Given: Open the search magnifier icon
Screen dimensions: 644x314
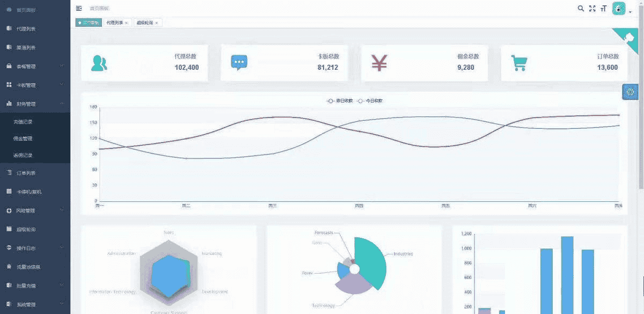Looking at the screenshot, I should [581, 8].
